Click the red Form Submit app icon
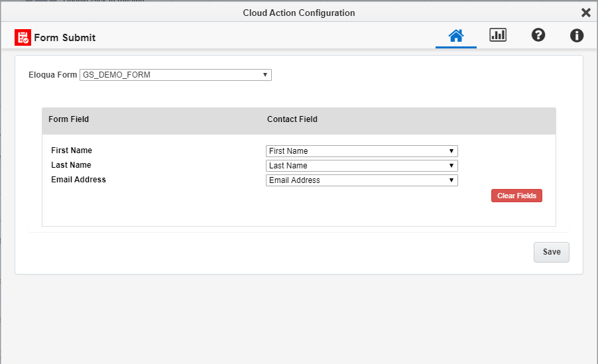This screenshot has width=598, height=364. (23, 37)
